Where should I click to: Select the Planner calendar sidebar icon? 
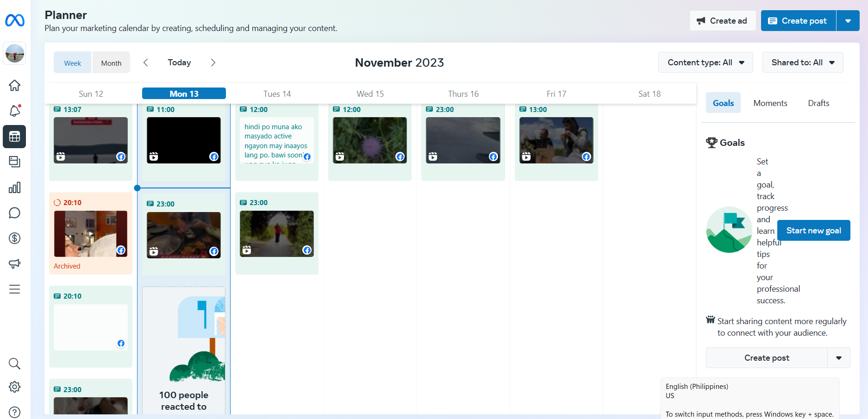click(15, 137)
